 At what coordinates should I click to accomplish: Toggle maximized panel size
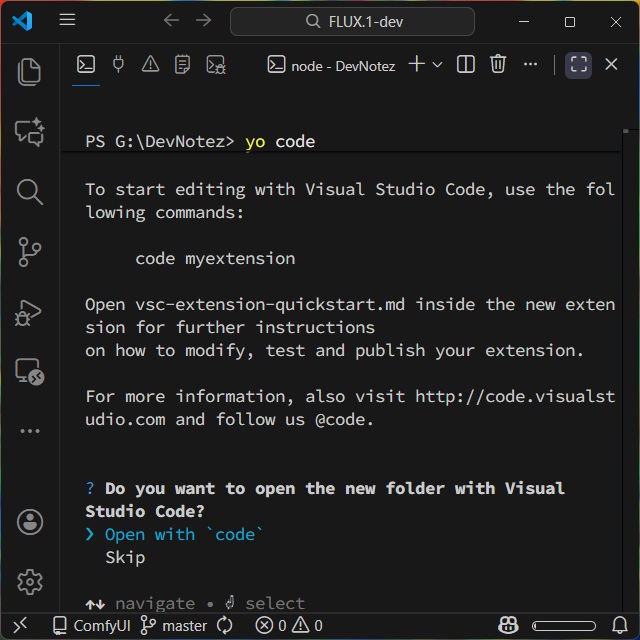point(579,65)
